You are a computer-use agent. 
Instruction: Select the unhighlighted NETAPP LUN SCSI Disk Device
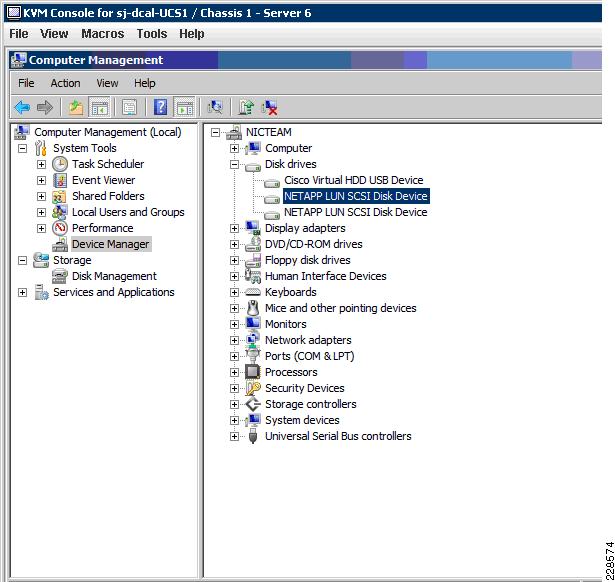tap(355, 212)
